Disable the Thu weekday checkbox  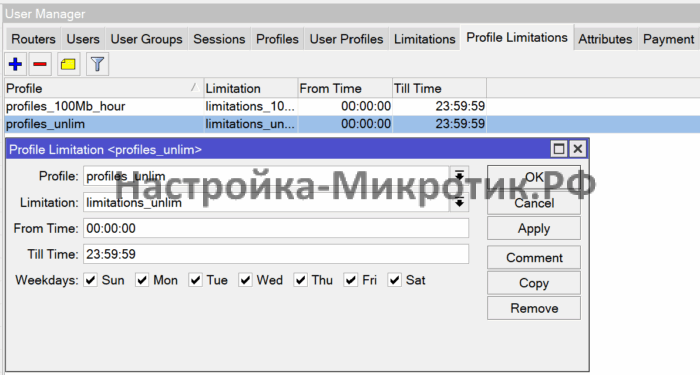click(x=300, y=280)
